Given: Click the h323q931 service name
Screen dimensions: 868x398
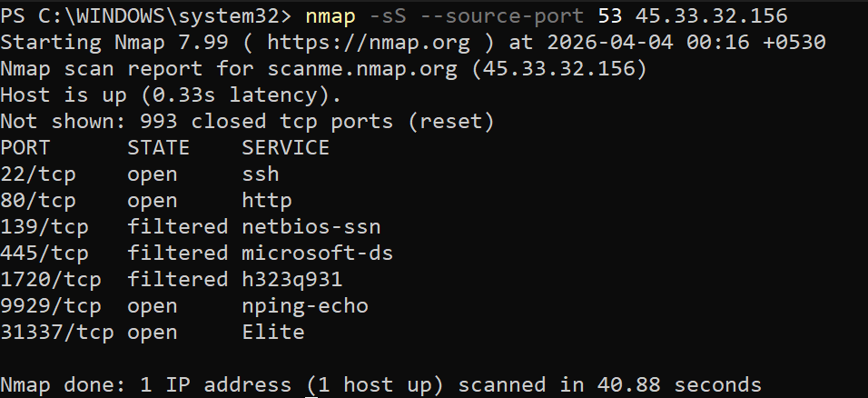Looking at the screenshot, I should (291, 279).
